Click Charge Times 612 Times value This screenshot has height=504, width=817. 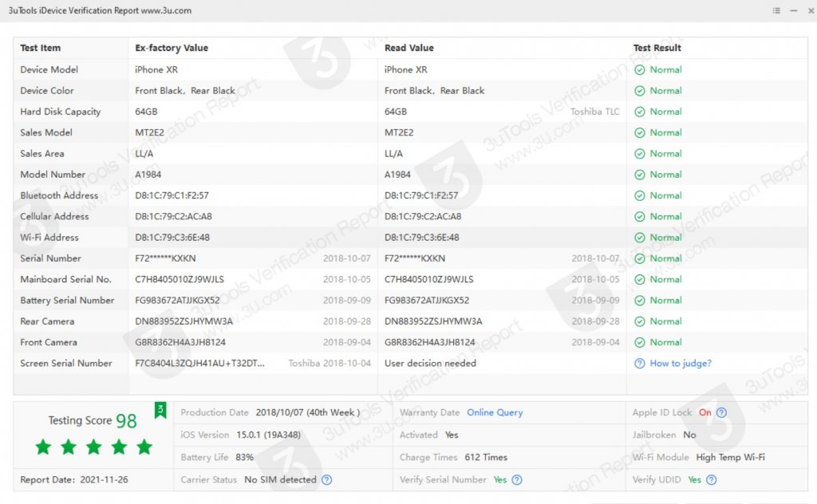(486, 457)
